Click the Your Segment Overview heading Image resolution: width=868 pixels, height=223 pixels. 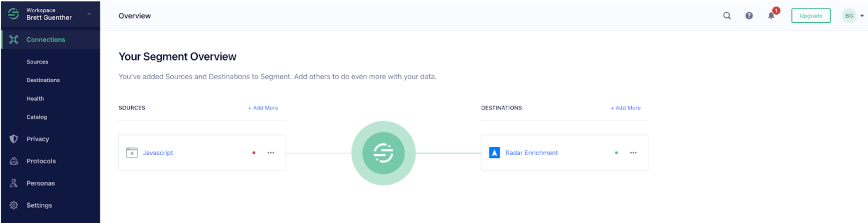coord(177,56)
